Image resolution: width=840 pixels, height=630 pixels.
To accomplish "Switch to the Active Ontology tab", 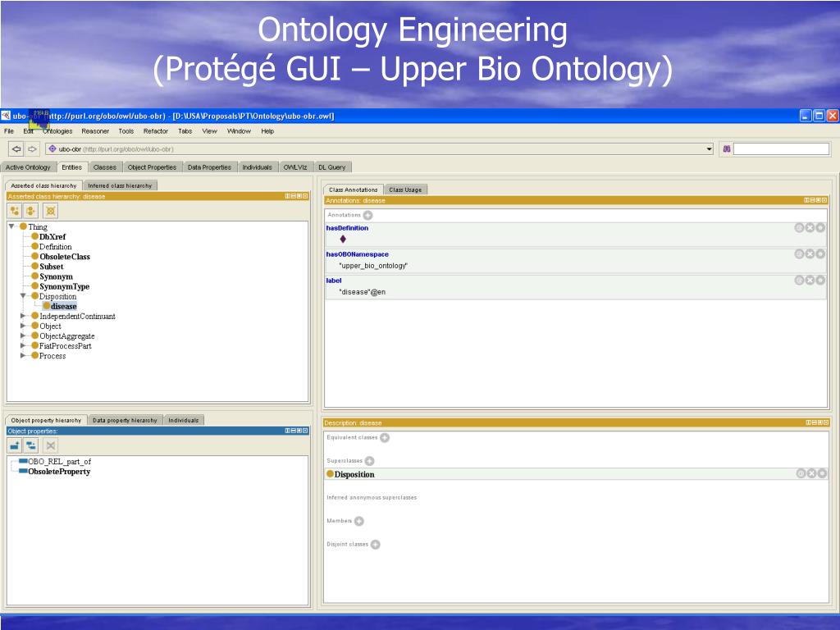I will click(x=28, y=167).
